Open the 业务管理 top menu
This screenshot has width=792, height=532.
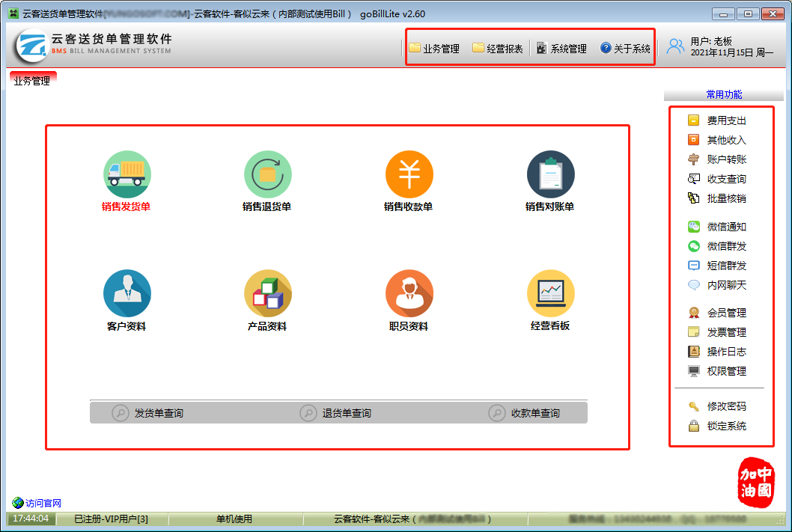tap(434, 48)
